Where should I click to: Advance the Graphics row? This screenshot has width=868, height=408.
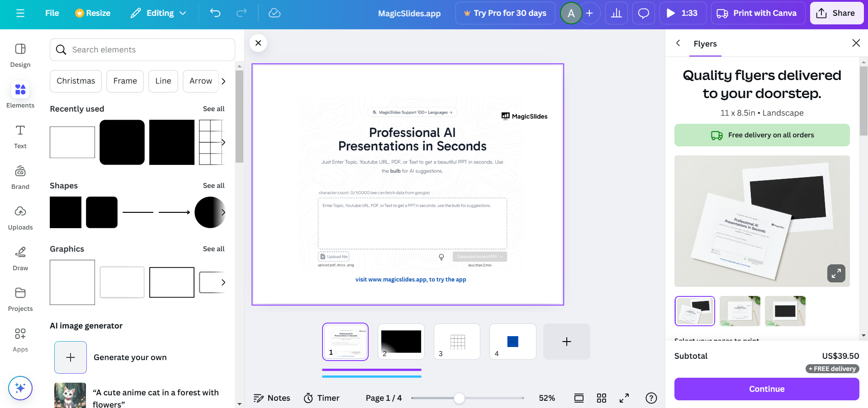pos(223,282)
